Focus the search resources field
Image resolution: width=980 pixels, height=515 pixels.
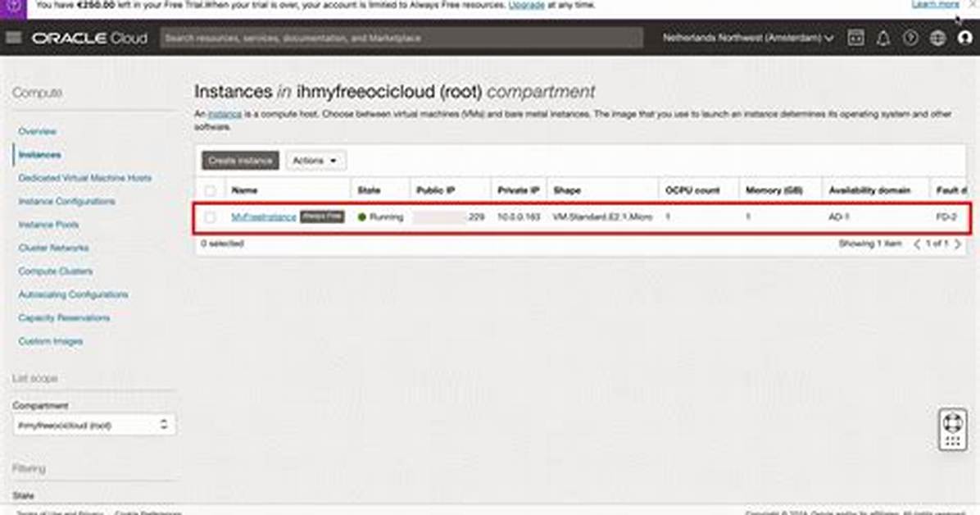point(402,38)
